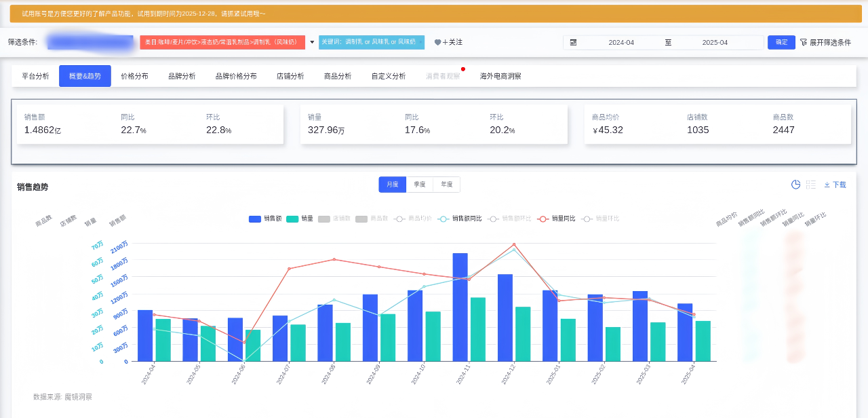Toggle the 销售额 legend series
The height and width of the screenshot is (418, 868).
[264, 218]
